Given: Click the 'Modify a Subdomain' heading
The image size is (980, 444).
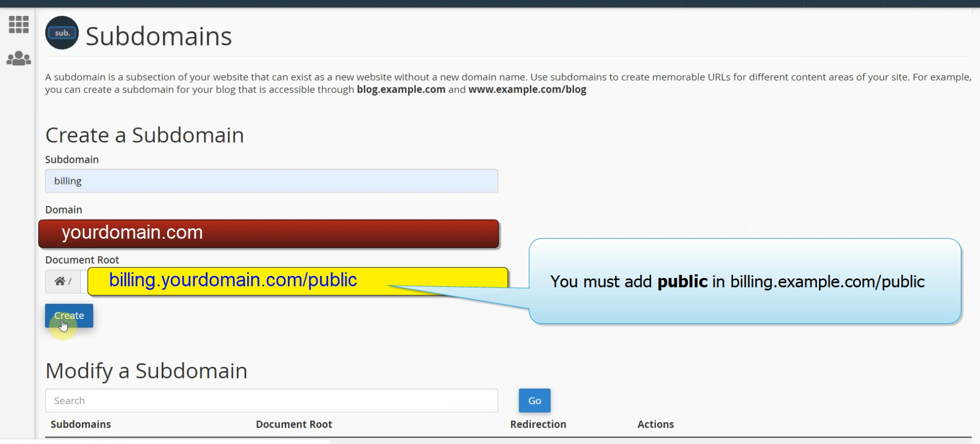Looking at the screenshot, I should (x=146, y=371).
